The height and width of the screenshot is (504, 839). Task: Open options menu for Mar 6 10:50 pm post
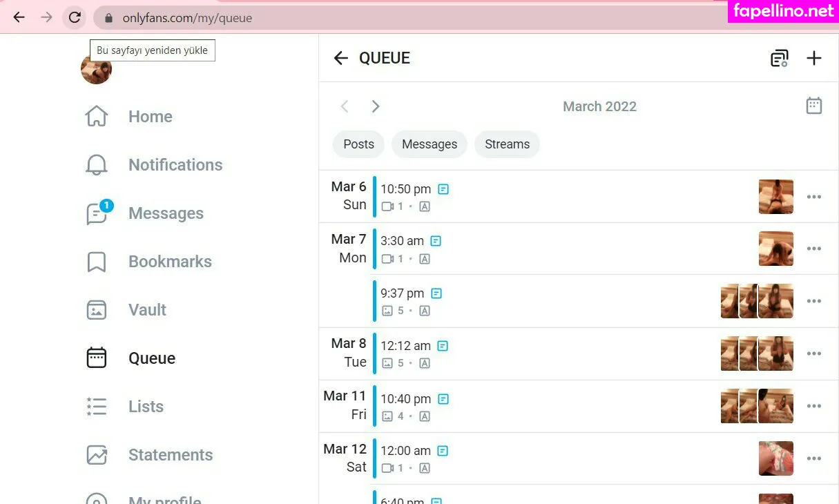[x=814, y=197]
